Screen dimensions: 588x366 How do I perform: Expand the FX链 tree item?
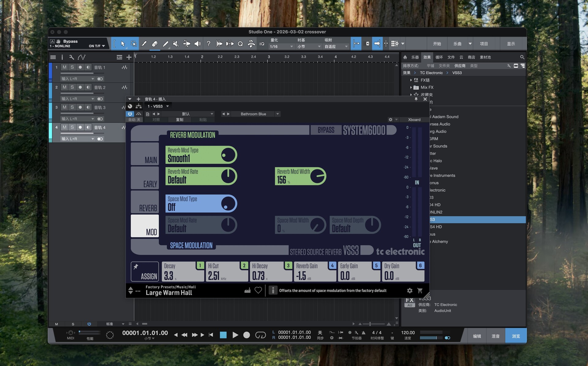click(x=411, y=80)
